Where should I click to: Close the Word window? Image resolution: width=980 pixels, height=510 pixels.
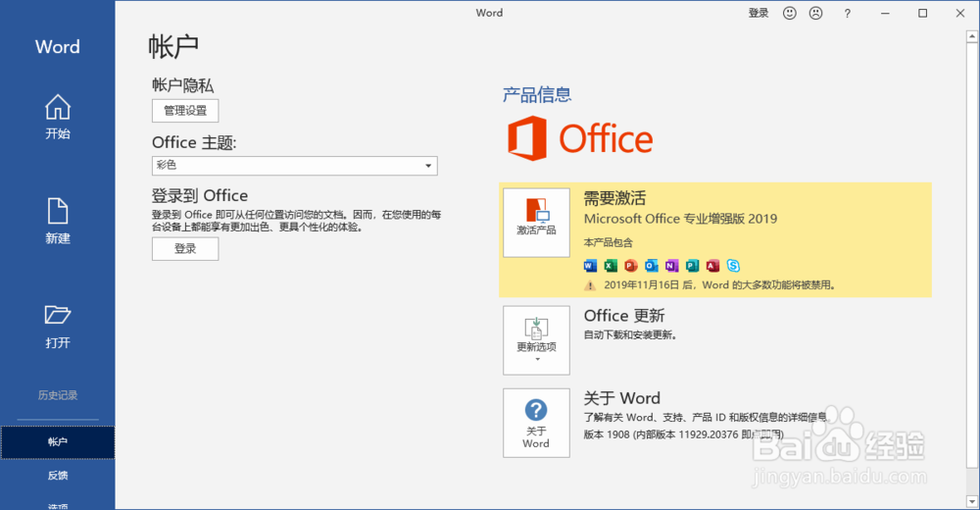(960, 13)
